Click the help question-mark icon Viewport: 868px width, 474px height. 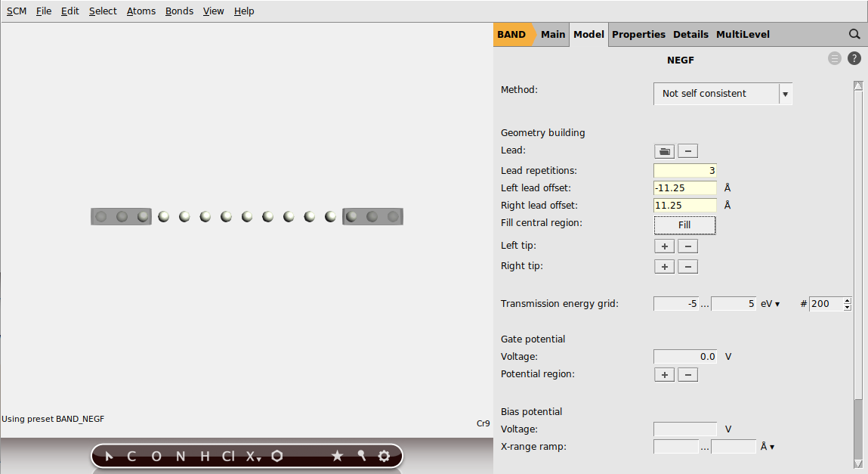point(854,58)
